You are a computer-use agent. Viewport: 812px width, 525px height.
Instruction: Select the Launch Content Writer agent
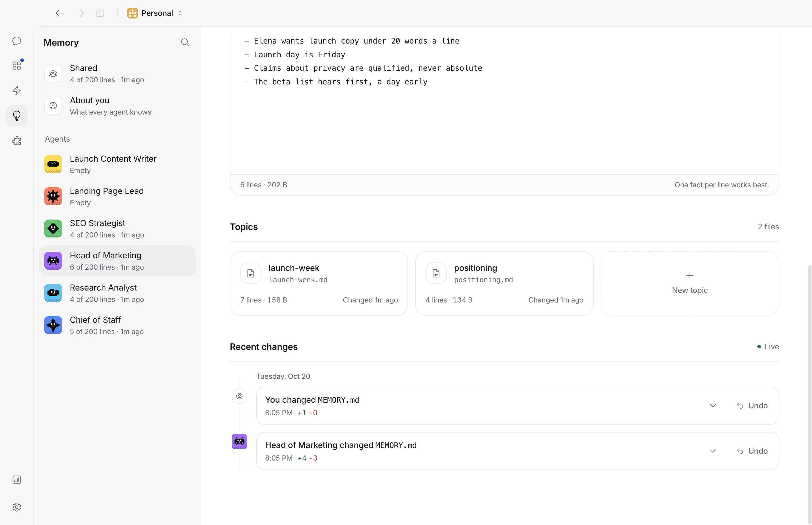(x=117, y=164)
